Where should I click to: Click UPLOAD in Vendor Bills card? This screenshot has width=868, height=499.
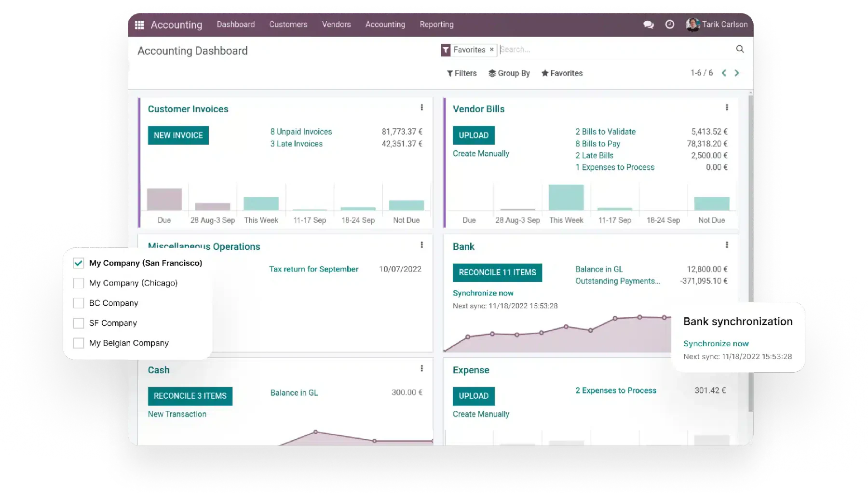pos(474,135)
